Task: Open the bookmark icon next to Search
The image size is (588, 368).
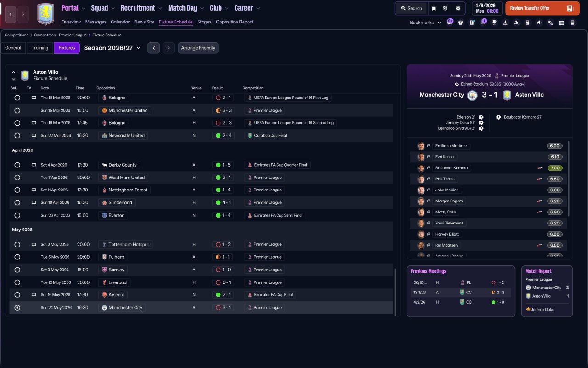Action: pos(434,8)
